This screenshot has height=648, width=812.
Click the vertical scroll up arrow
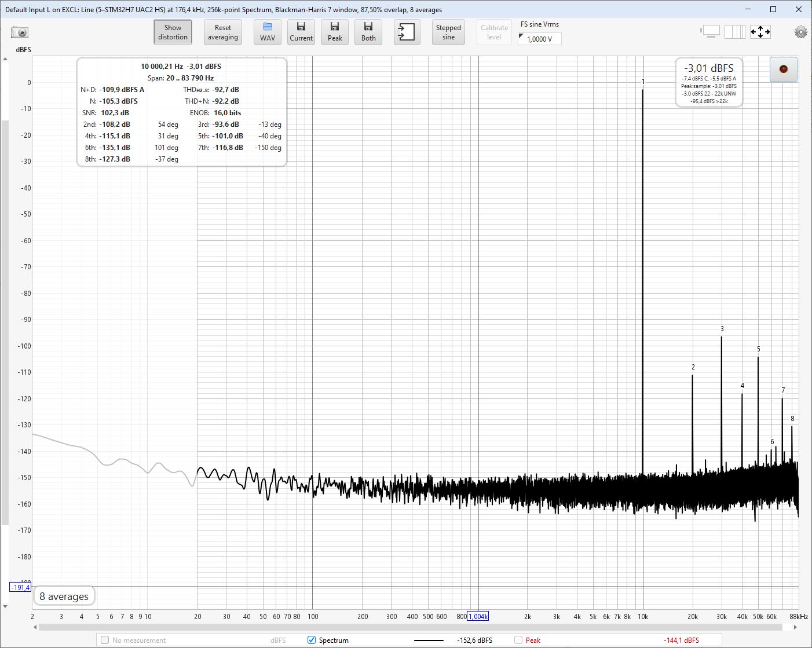pos(5,59)
